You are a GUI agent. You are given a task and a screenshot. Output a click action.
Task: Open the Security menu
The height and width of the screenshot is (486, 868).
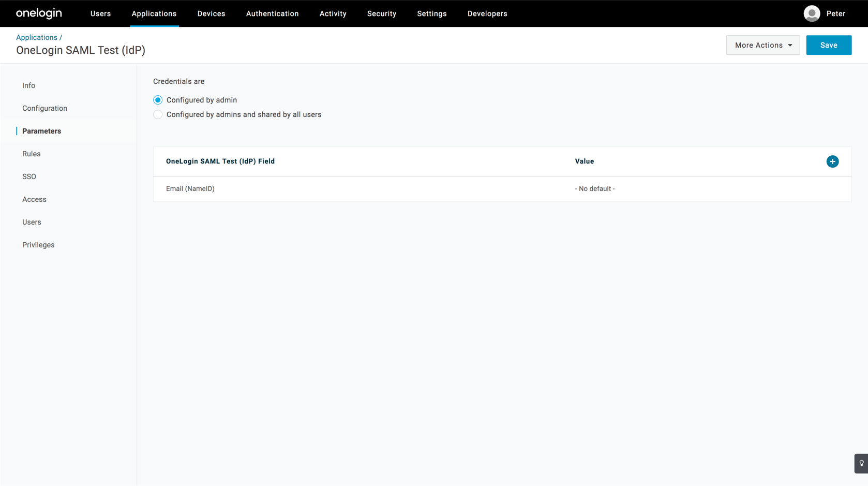tap(382, 13)
